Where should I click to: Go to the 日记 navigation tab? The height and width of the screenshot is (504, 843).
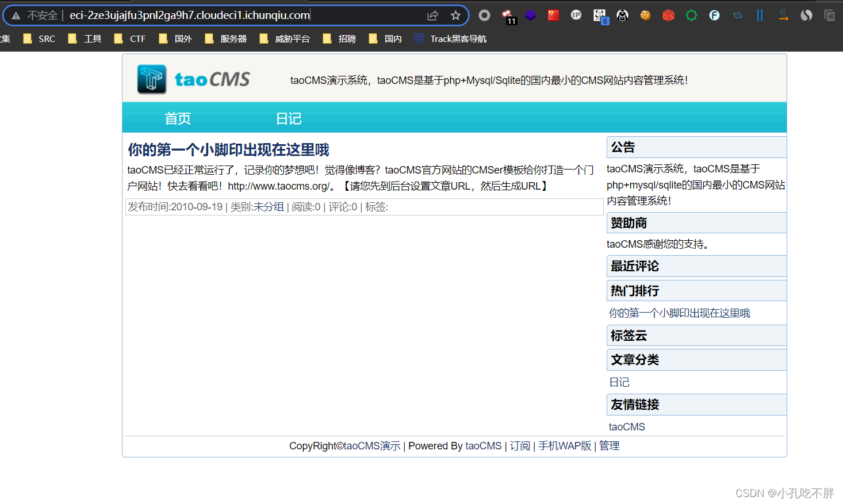pyautogui.click(x=289, y=118)
